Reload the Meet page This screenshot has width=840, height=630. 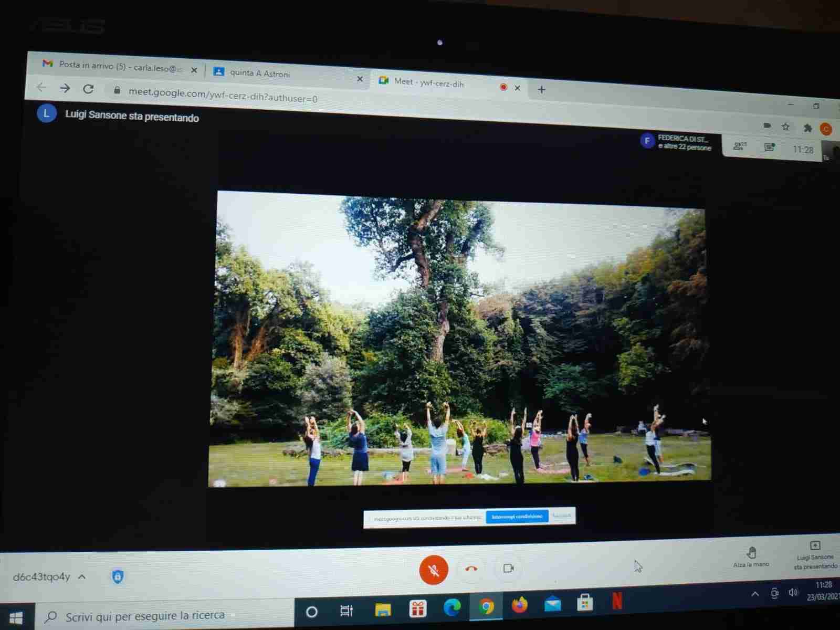88,89
